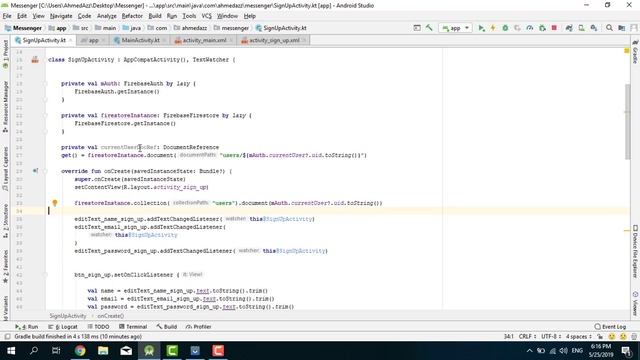Open the profiler gauge icon in toolbar

click(529, 28)
